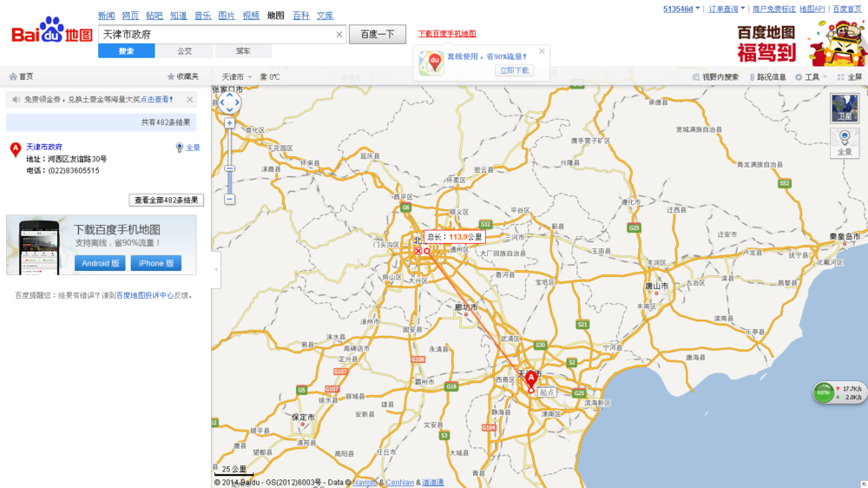Click 查看全部482条结果 button
The width and height of the screenshot is (868, 488).
(x=166, y=200)
